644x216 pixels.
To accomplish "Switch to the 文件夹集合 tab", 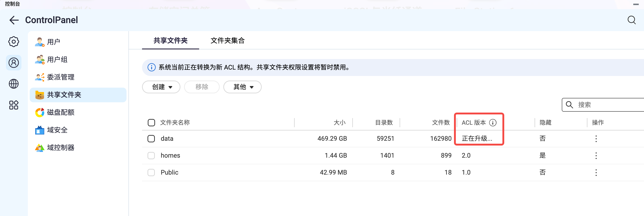I will pos(227,40).
